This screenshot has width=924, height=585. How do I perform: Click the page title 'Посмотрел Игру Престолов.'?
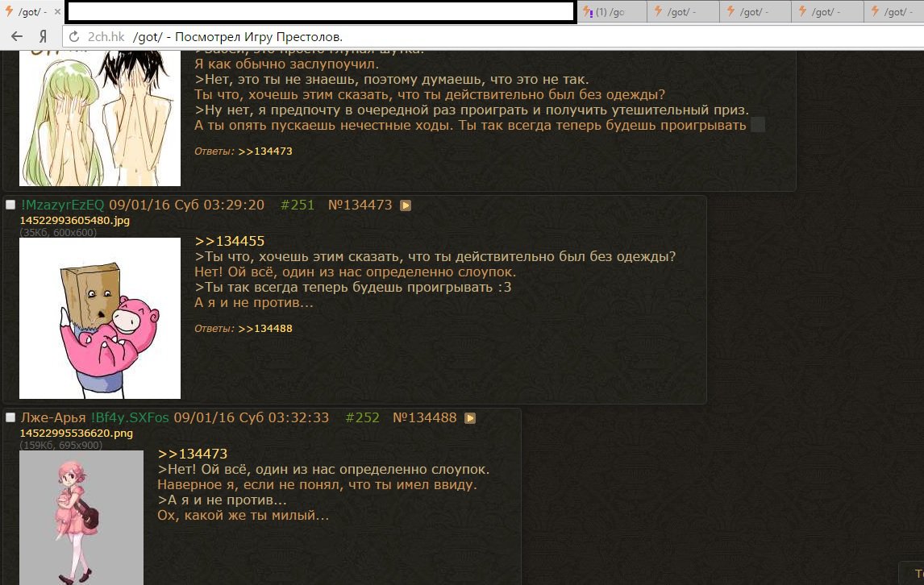[259, 36]
